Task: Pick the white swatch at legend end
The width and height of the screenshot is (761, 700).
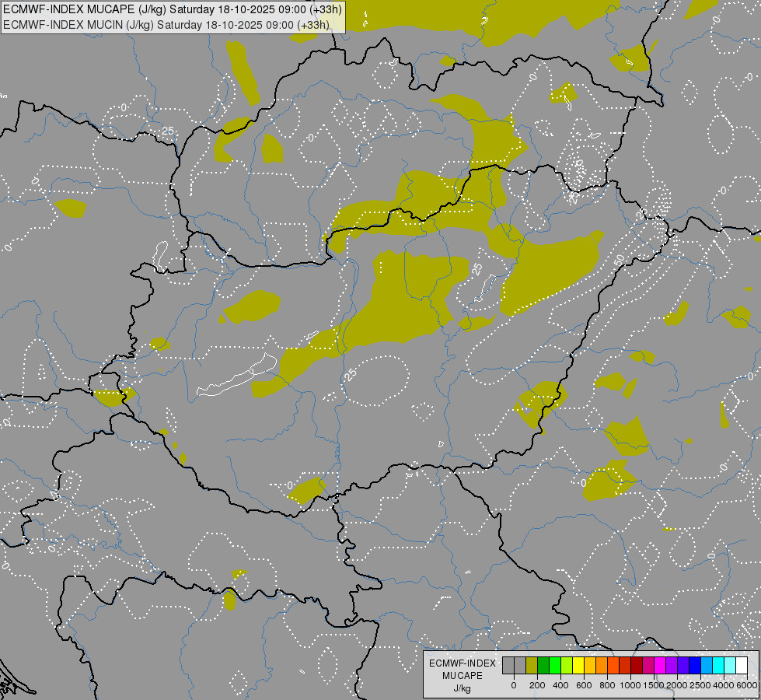Action: 742,665
